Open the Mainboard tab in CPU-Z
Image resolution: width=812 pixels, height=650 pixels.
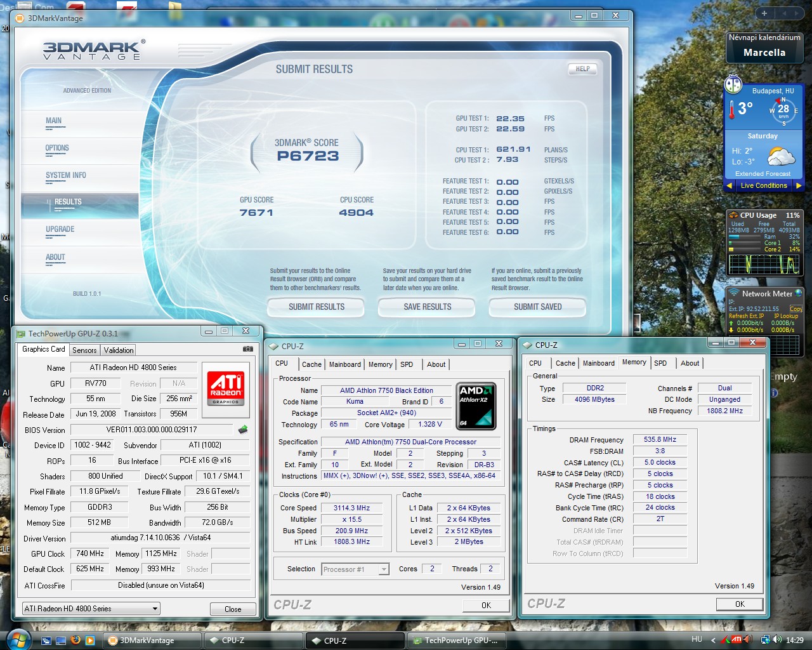344,364
